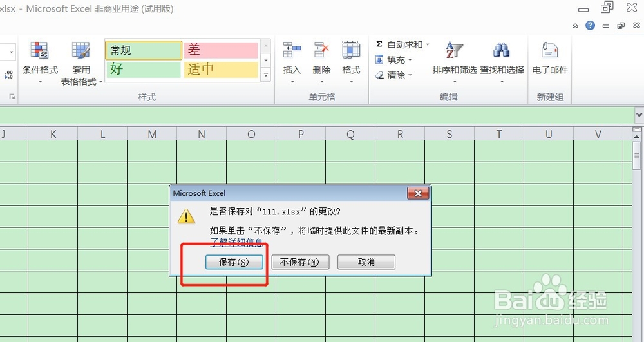Open number format dialog launcher
Screen dimensions: 644x342
point(12,97)
